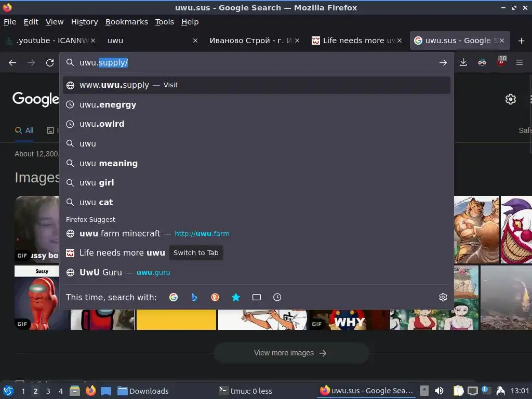
Task: Open the History menu
Action: coord(85,22)
